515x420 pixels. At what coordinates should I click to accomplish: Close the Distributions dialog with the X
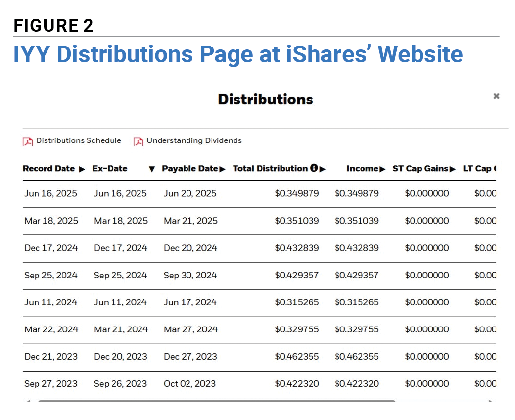pyautogui.click(x=496, y=96)
